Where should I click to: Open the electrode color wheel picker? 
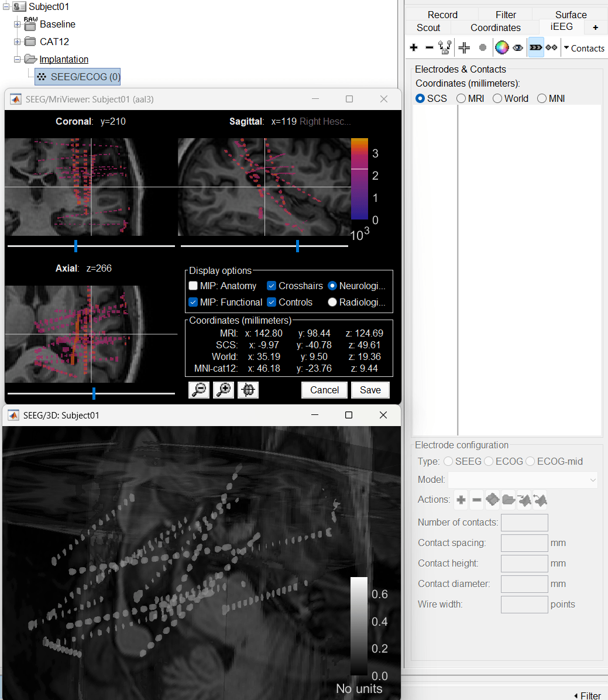[x=501, y=48]
